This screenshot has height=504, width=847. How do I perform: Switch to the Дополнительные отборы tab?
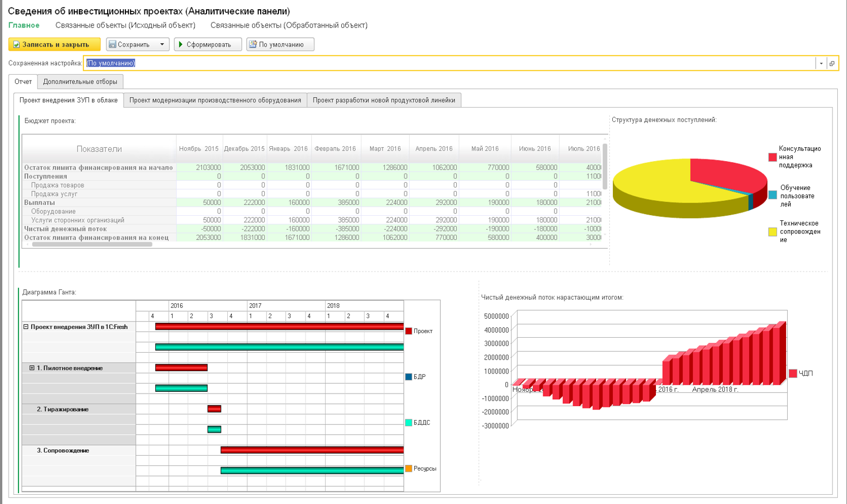coord(80,82)
